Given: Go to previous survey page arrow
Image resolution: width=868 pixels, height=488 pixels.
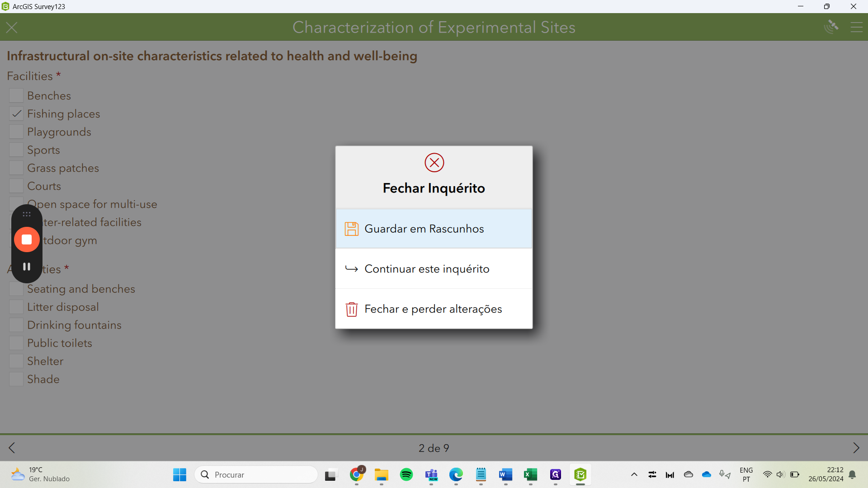Looking at the screenshot, I should click(12, 448).
